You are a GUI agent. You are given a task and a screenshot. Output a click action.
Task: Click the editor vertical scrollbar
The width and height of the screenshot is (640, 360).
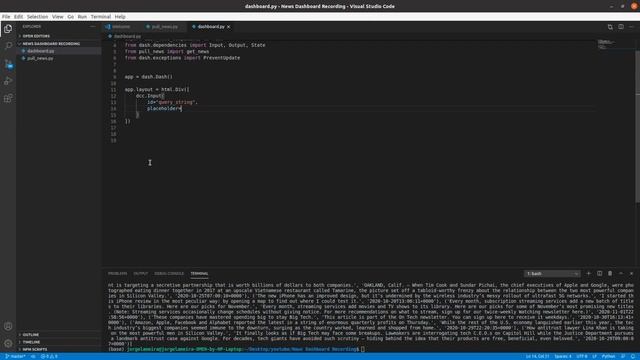click(x=638, y=127)
